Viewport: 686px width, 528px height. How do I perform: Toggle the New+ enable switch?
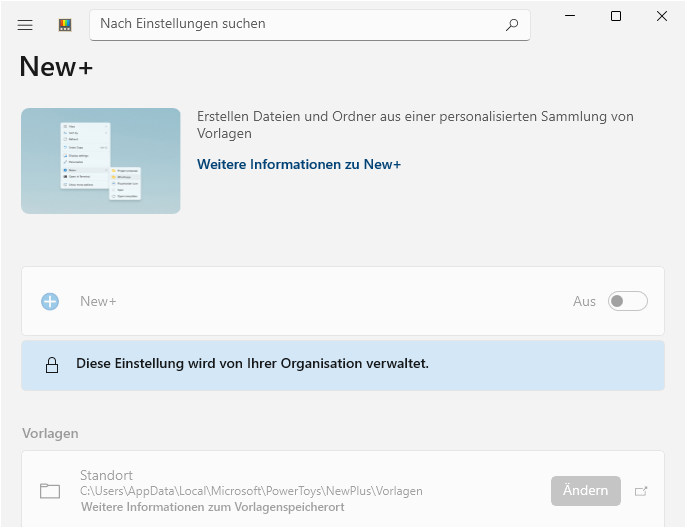627,301
